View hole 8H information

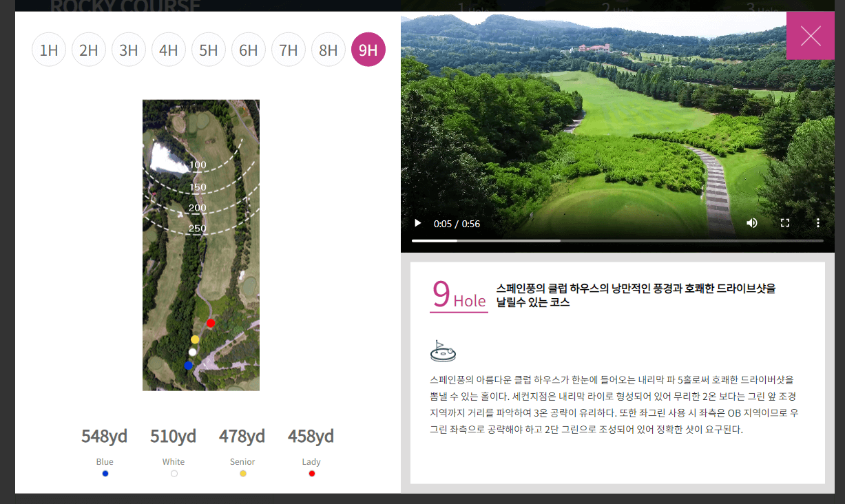tap(328, 49)
